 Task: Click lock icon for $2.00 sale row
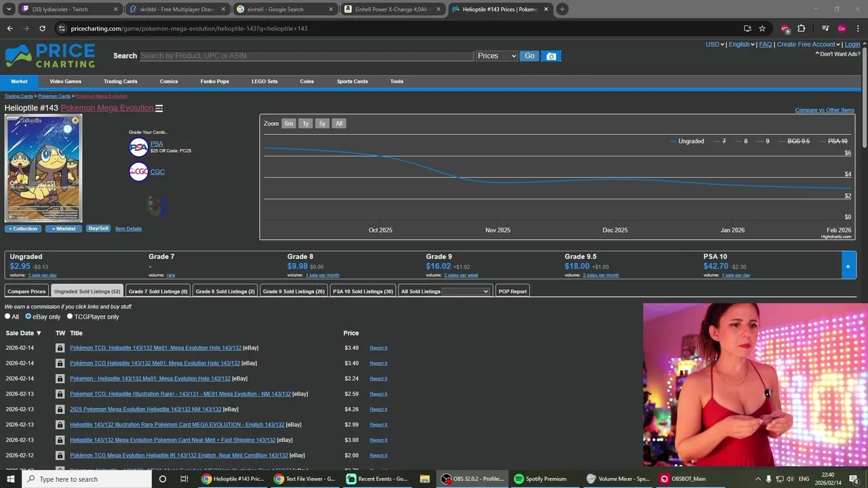tap(60, 455)
